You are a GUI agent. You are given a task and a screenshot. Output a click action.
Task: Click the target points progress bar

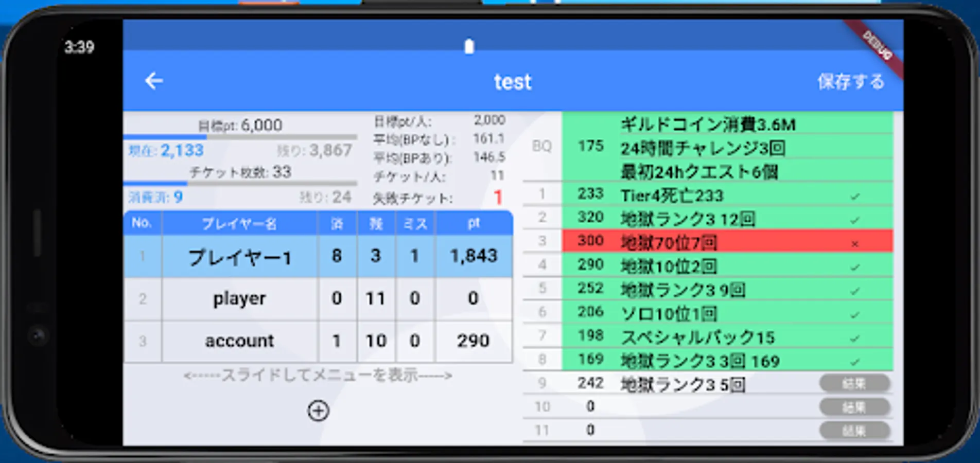pos(240,137)
